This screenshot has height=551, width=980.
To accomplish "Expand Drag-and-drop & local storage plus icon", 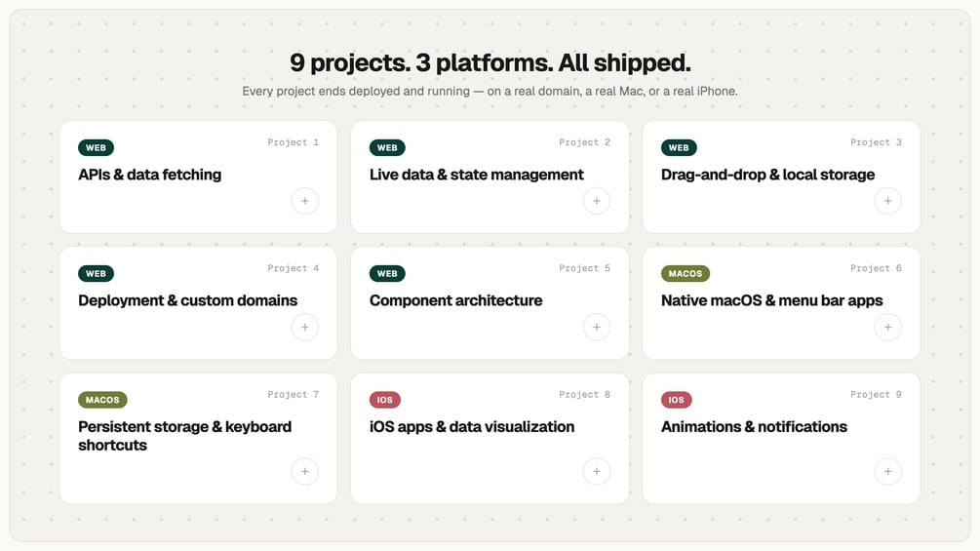I will (x=887, y=201).
